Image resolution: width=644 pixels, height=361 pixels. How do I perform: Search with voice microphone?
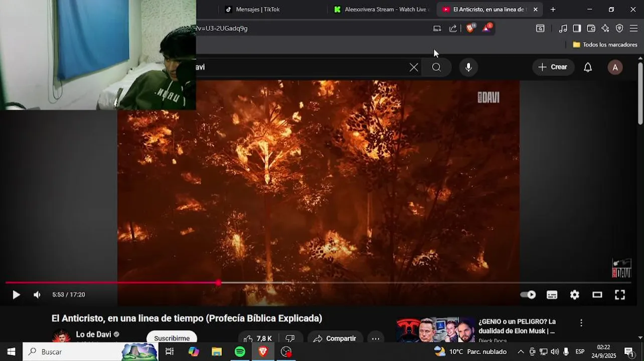pyautogui.click(x=468, y=67)
